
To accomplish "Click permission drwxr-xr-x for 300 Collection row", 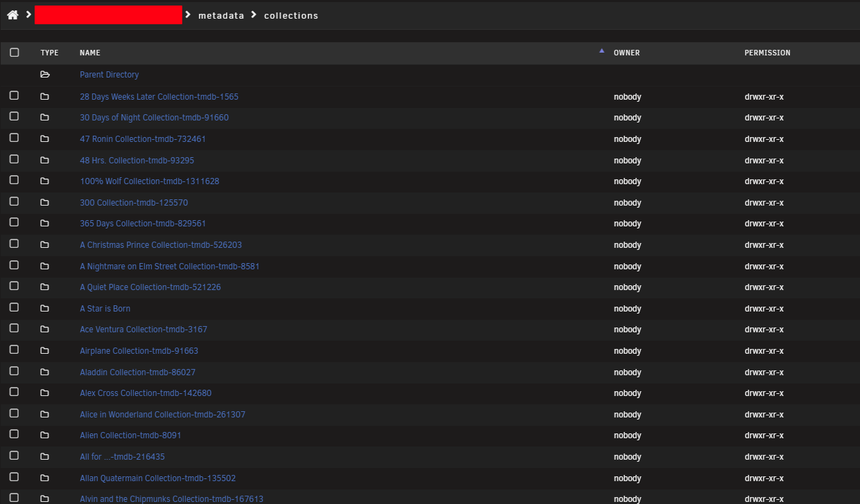I will point(764,203).
